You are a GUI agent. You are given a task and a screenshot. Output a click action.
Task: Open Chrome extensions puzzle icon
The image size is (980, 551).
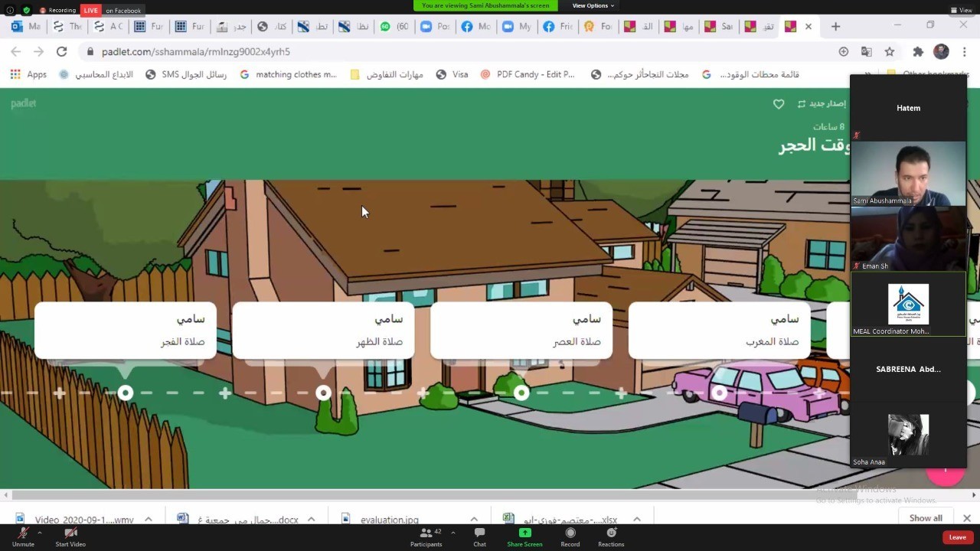pyautogui.click(x=918, y=51)
